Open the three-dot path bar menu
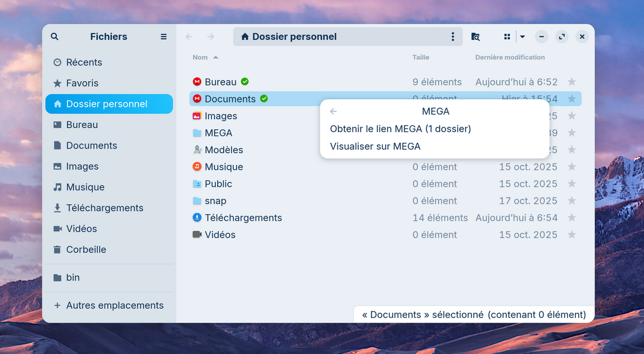Image resolution: width=644 pixels, height=354 pixels. point(453,37)
